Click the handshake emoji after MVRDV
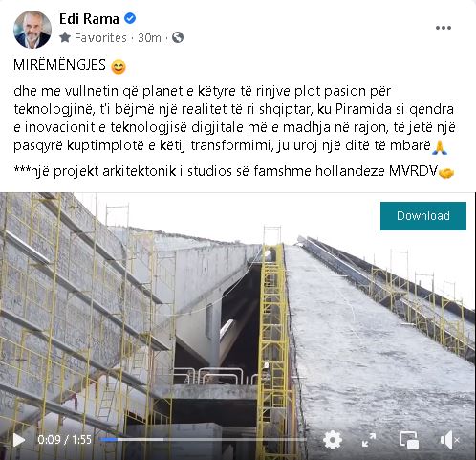Image resolution: width=476 pixels, height=460 pixels. [446, 173]
